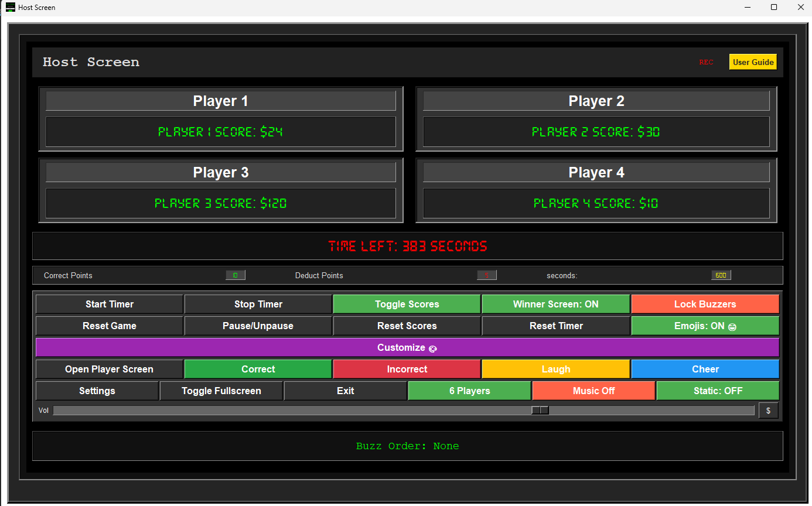Select the 6 Players option
This screenshot has width=812, height=506.
coord(469,391)
